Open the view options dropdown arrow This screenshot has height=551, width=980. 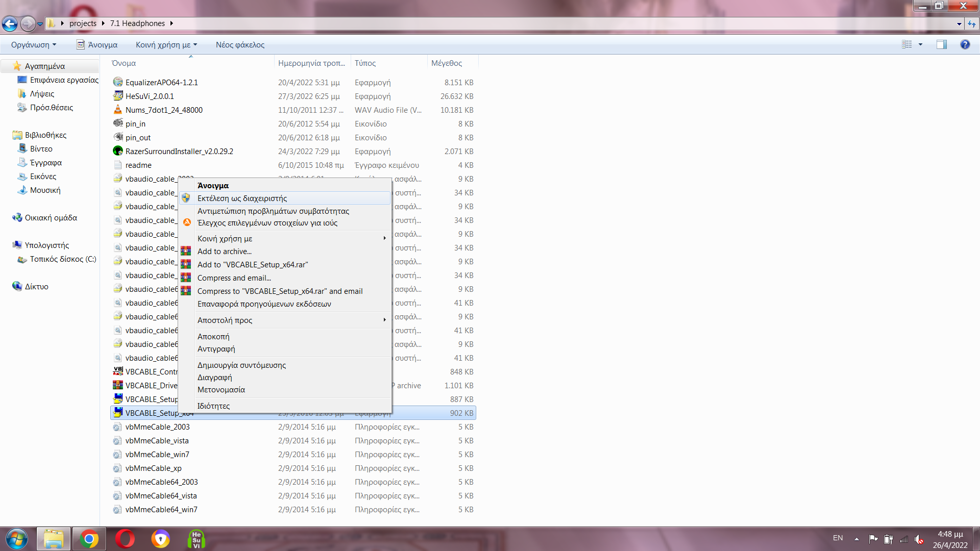click(921, 44)
